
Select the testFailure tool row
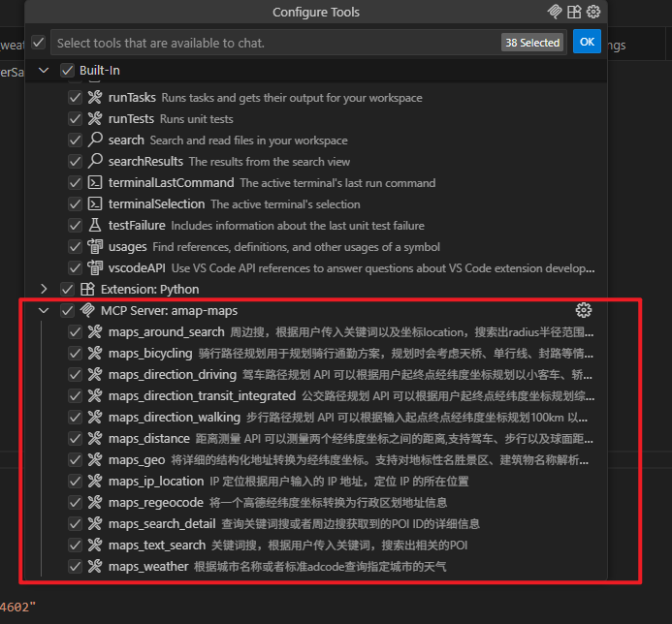click(x=316, y=225)
